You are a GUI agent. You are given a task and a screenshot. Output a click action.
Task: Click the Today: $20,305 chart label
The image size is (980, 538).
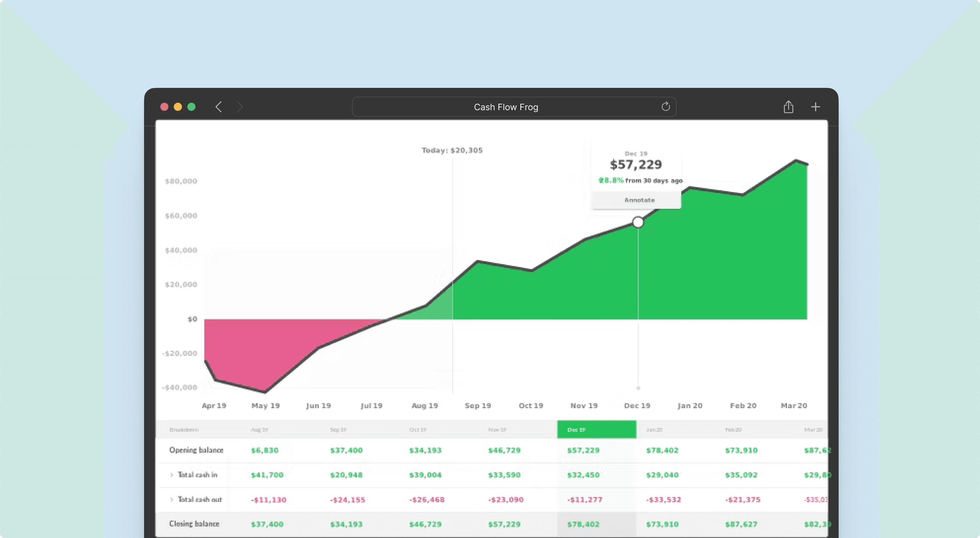click(x=452, y=151)
